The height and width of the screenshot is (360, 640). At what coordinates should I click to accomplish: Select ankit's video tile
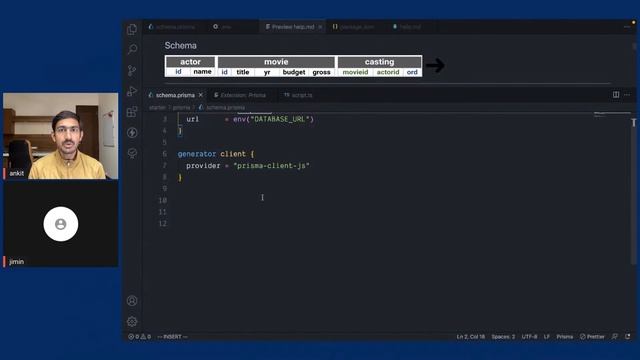coord(61,136)
